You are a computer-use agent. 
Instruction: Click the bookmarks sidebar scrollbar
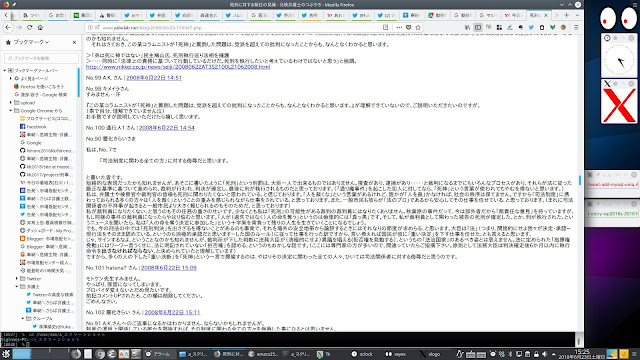(78, 82)
